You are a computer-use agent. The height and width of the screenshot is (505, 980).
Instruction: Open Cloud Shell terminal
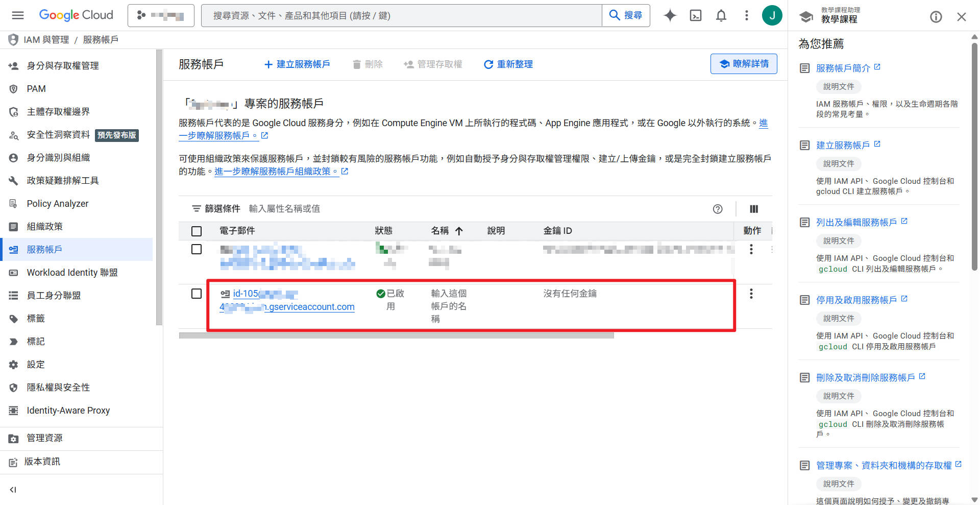695,15
